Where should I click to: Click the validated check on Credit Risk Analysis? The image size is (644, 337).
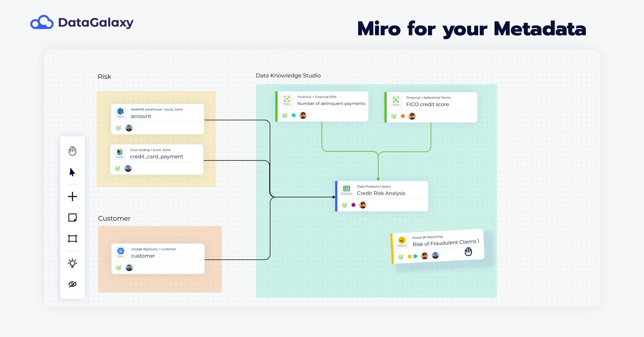coord(345,205)
